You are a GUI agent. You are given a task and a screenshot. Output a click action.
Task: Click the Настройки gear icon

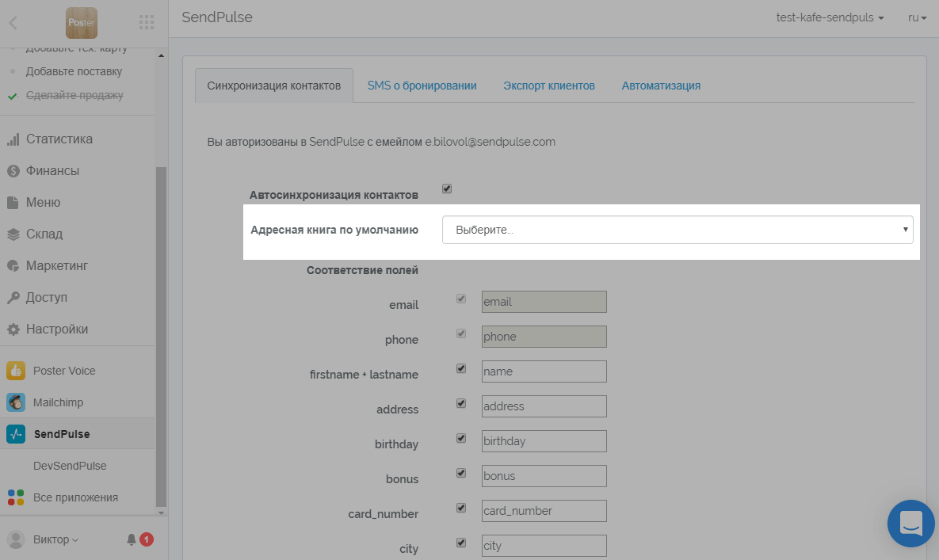click(x=13, y=329)
